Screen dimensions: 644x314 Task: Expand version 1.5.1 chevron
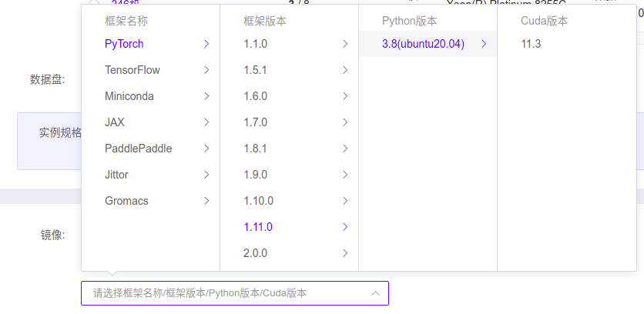click(345, 70)
